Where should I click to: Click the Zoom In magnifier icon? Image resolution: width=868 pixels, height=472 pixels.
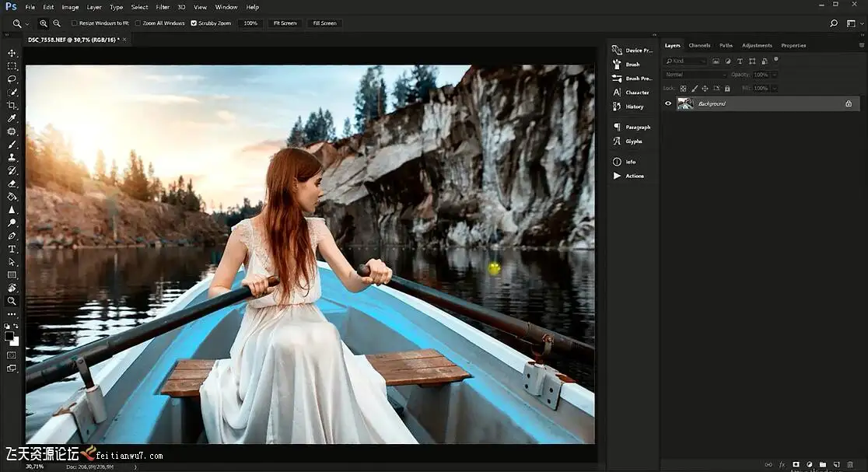click(x=44, y=23)
